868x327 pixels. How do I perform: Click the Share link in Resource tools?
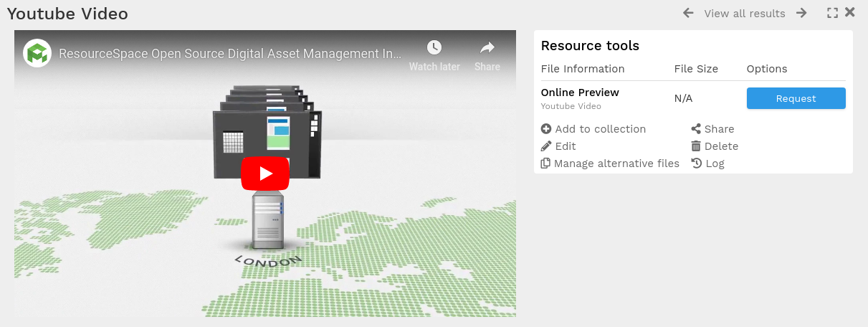tap(712, 129)
